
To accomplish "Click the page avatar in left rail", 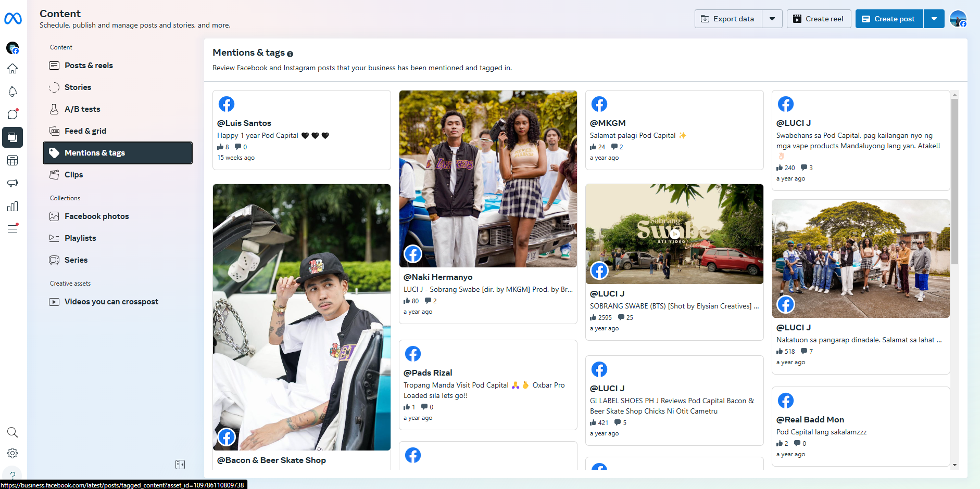I will point(12,48).
